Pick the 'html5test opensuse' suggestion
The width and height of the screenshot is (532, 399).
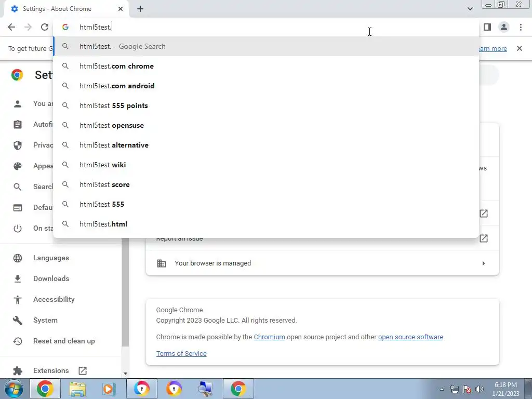tap(266, 125)
